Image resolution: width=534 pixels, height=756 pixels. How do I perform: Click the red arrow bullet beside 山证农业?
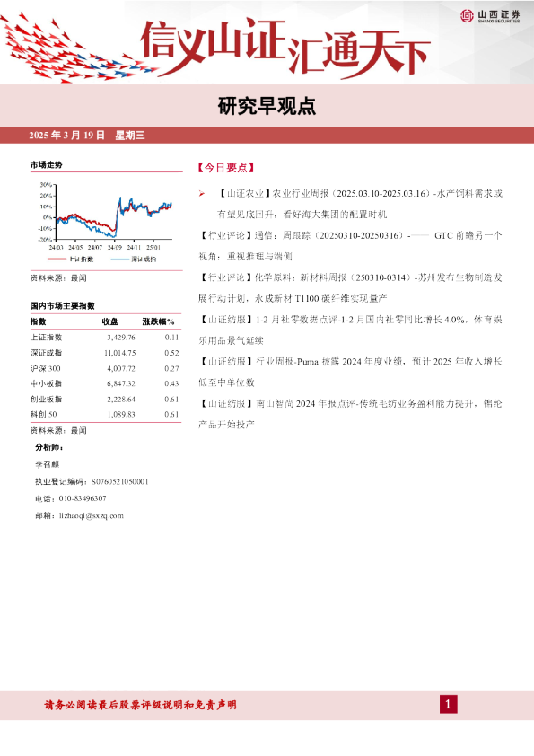(x=202, y=194)
